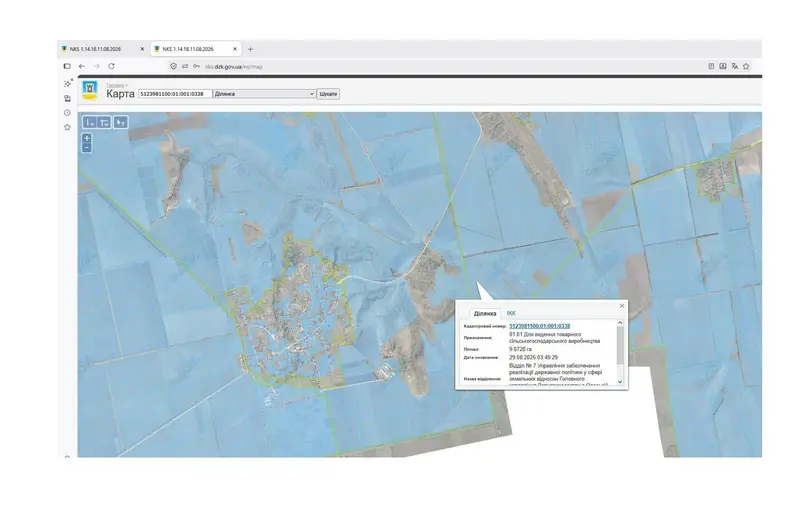
Task: Open a new browser tab
Action: [251, 49]
